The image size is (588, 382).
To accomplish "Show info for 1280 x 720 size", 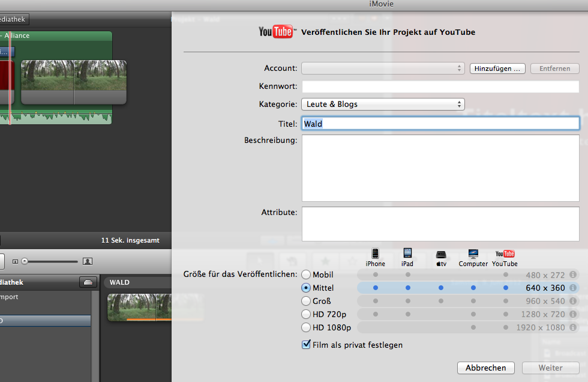I will pos(573,314).
